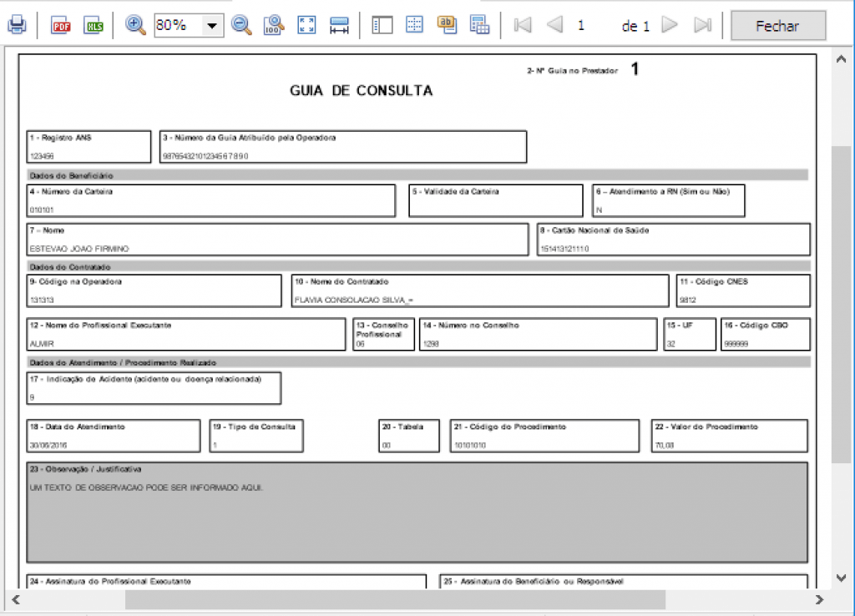Go to the last page

[702, 25]
